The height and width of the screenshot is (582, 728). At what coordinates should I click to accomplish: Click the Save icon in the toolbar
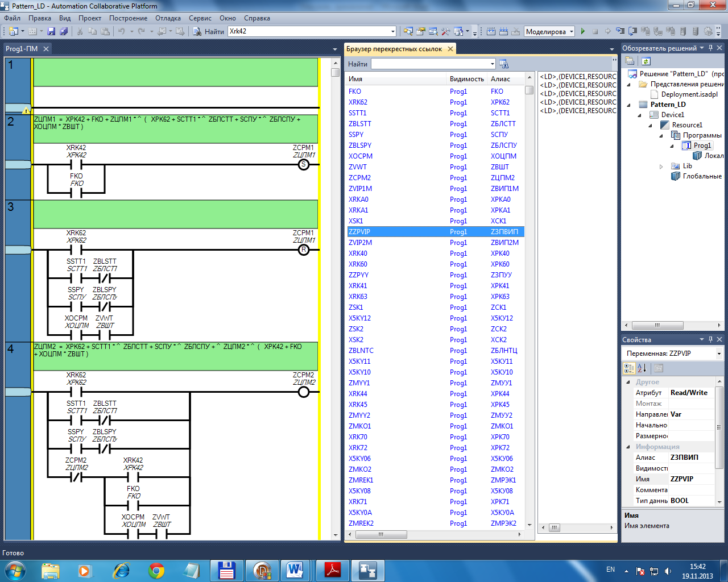coord(51,32)
